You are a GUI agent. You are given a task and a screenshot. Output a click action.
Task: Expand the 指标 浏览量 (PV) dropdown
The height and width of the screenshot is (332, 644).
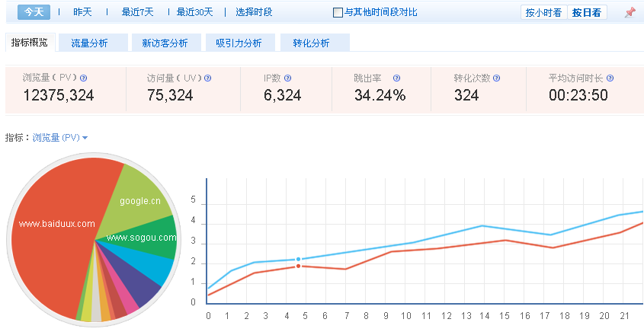pyautogui.click(x=60, y=138)
